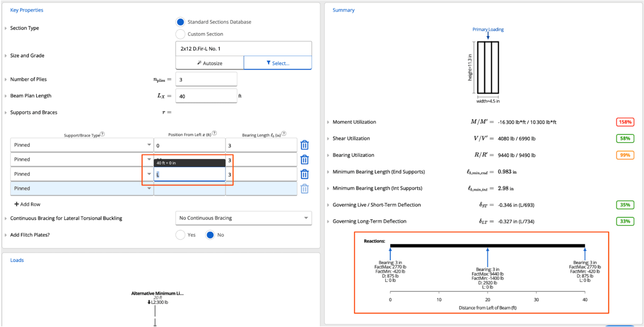Click the Select... filter button
644x327 pixels.
pos(278,63)
